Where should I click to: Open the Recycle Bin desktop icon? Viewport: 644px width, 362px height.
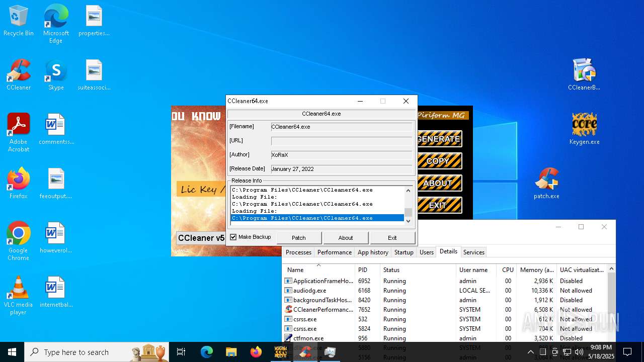click(x=19, y=21)
